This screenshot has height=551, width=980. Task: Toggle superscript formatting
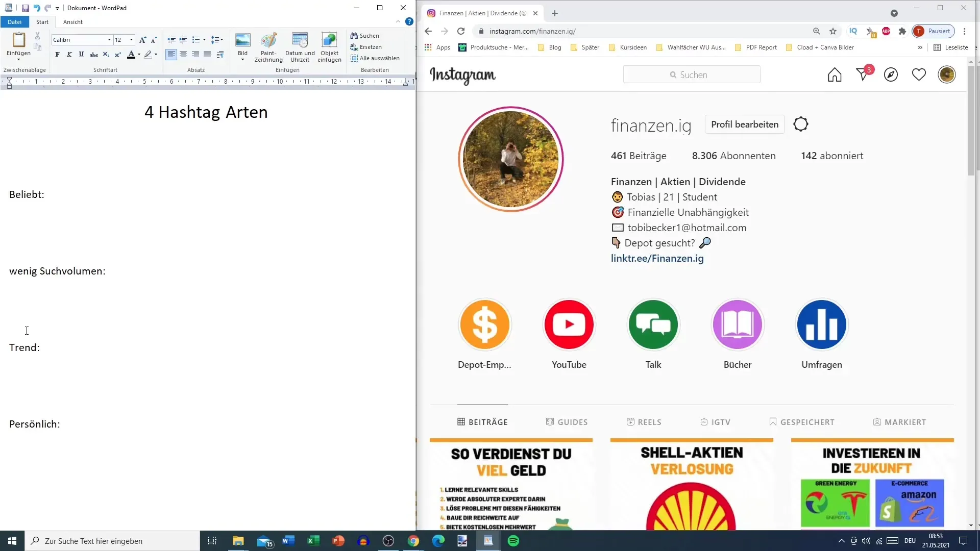[x=117, y=55]
